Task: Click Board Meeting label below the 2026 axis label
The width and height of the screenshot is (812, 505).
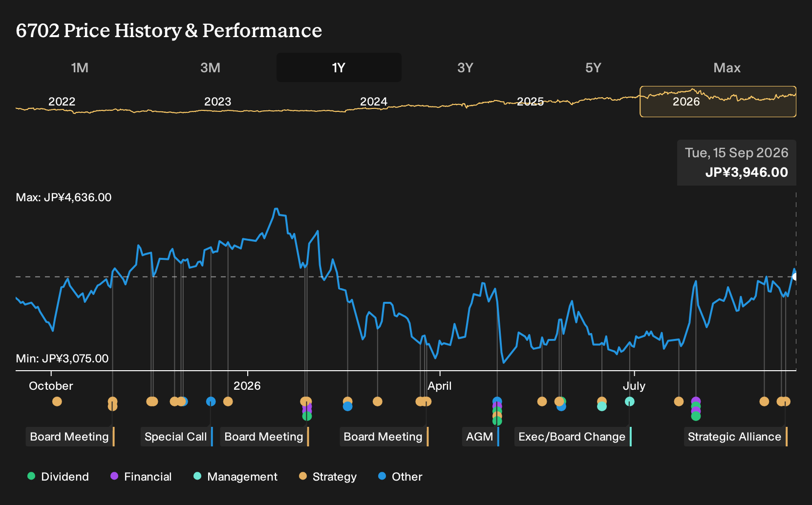Action: (264, 437)
